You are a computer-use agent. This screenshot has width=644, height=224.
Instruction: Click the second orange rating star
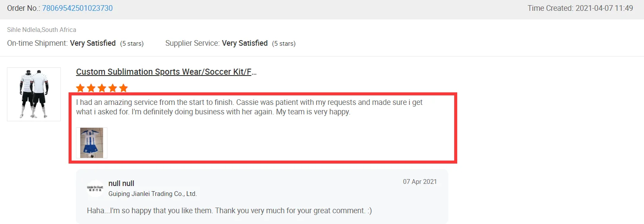point(91,88)
